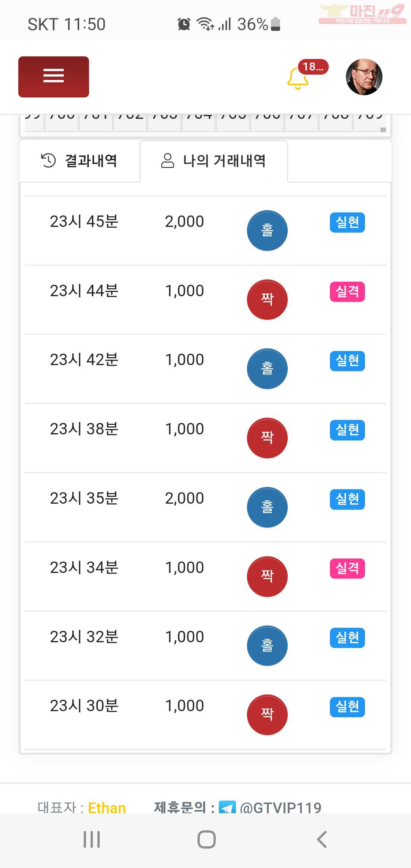The image size is (411, 868).
Task: Tap red 짝 circle for 23시 30분
Action: [267, 715]
